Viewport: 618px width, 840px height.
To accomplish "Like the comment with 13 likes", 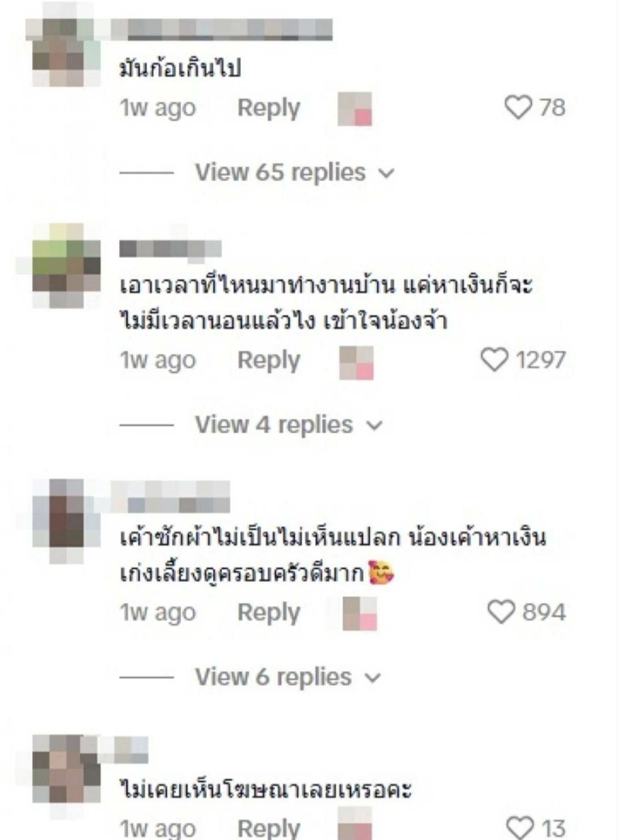I will (520, 828).
